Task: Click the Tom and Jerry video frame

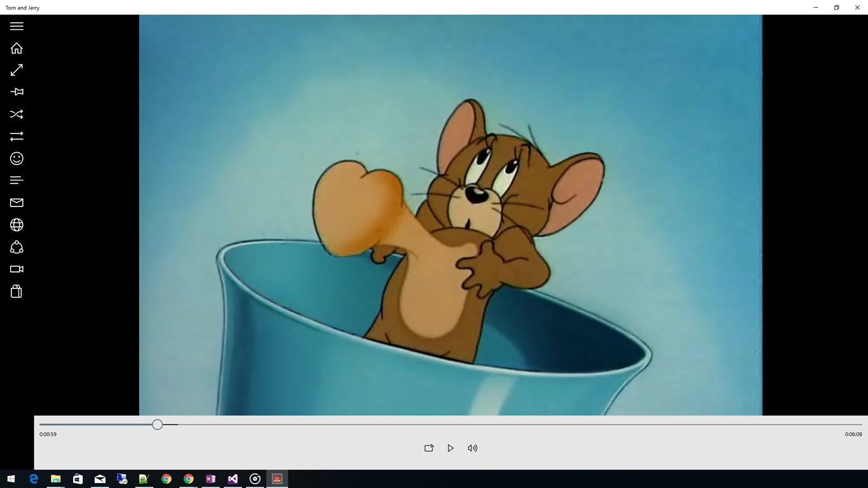Action: coord(451,215)
